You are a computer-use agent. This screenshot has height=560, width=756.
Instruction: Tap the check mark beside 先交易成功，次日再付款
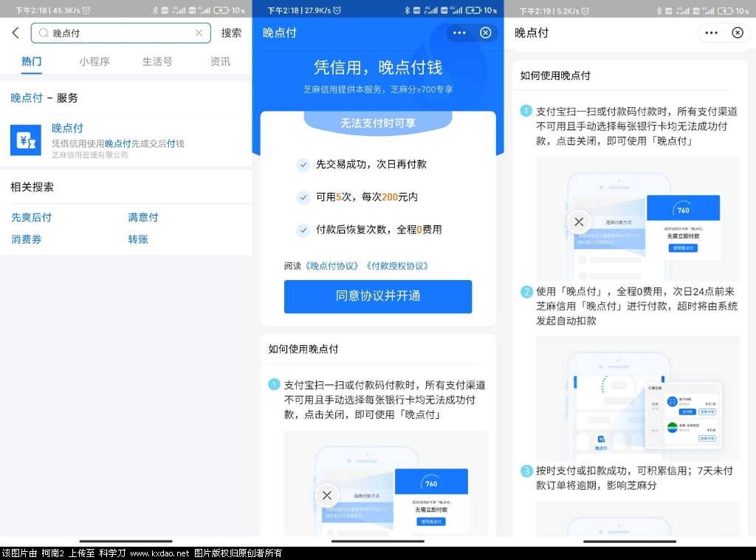(x=303, y=165)
